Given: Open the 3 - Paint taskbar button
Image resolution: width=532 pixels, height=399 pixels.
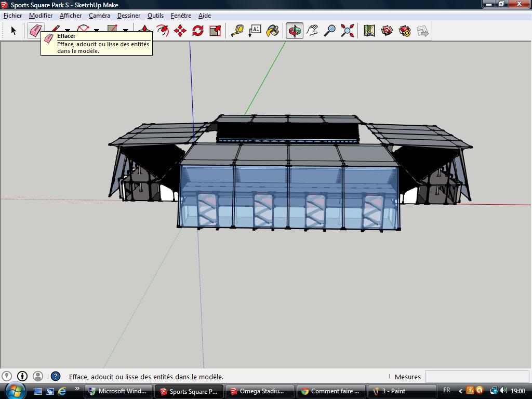Looking at the screenshot, I should click(402, 391).
